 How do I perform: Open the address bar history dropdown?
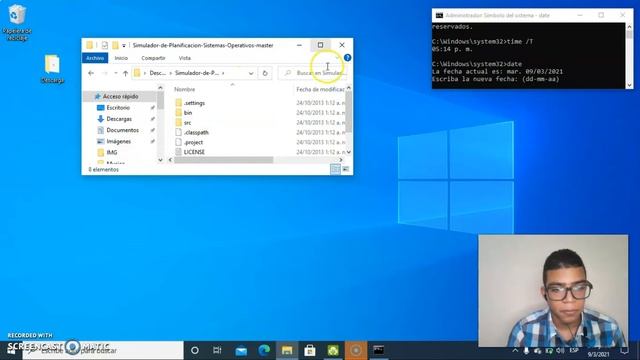[x=251, y=73]
